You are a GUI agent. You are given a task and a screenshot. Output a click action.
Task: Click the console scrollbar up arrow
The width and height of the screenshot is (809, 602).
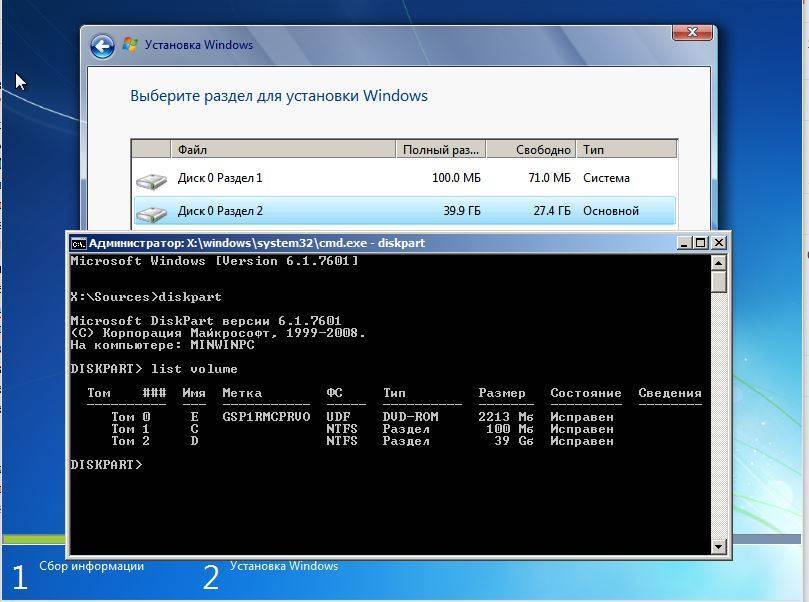(x=718, y=262)
